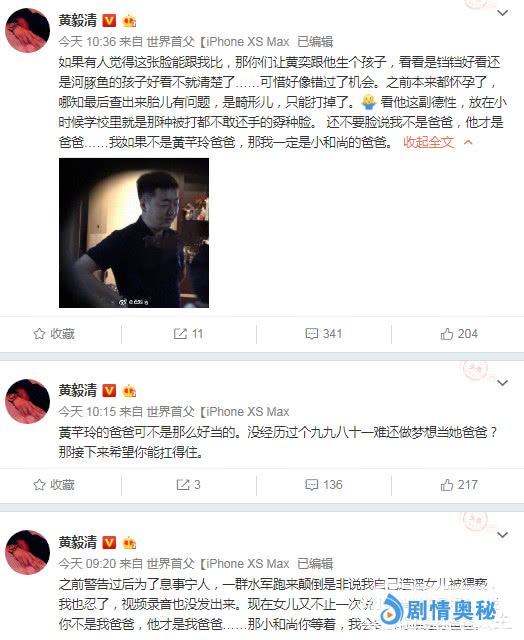The width and height of the screenshot is (524, 640).
Task: Click repost icon showing 3 on second post
Action: coord(182,484)
